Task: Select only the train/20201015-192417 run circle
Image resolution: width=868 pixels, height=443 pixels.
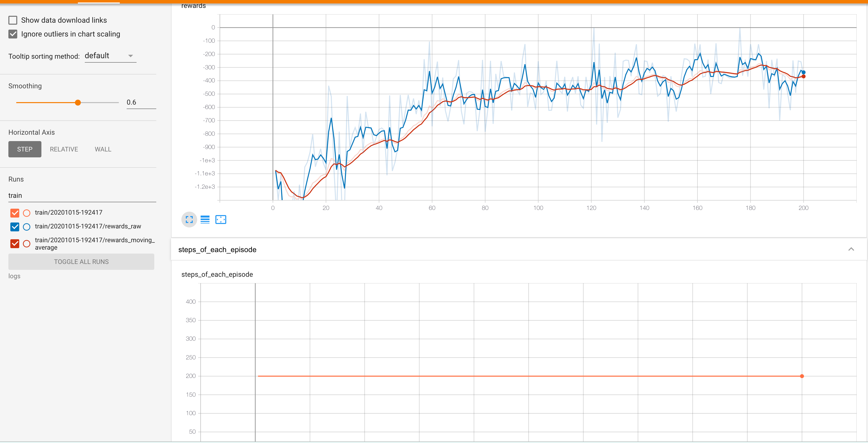Action: (x=27, y=213)
